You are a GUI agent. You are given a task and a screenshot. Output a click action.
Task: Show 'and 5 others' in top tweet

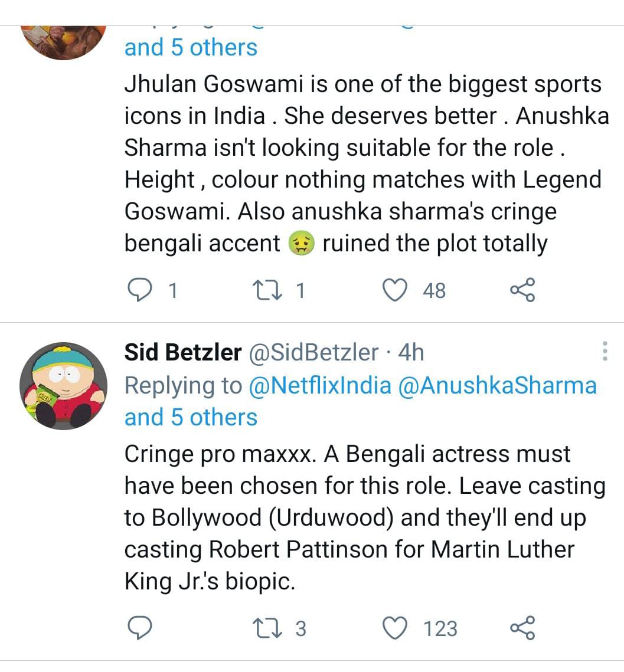(x=191, y=47)
